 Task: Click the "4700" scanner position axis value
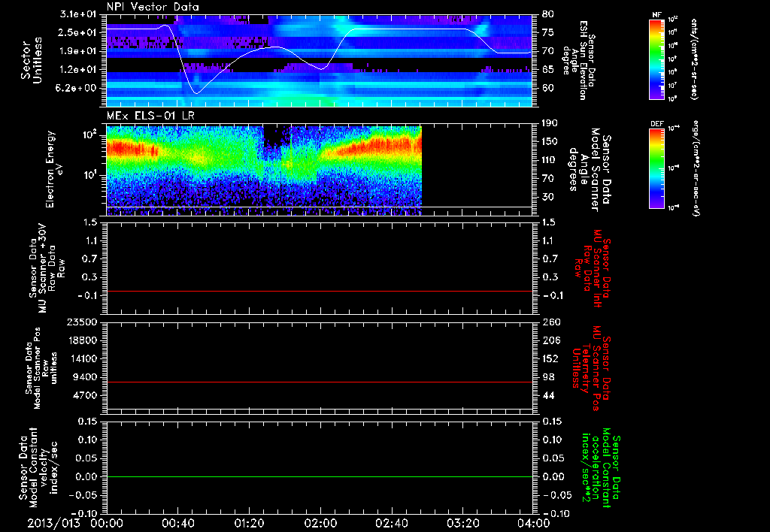tap(84, 395)
